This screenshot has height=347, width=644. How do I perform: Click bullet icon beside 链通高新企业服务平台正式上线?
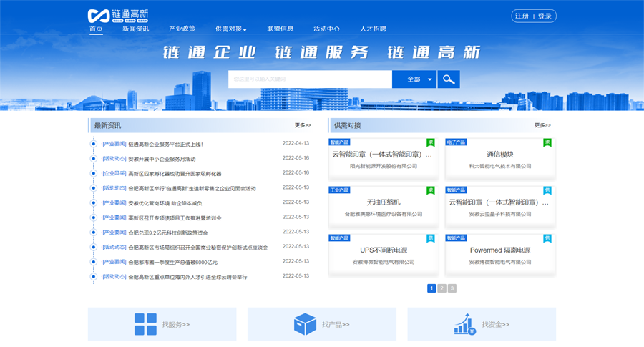93,144
